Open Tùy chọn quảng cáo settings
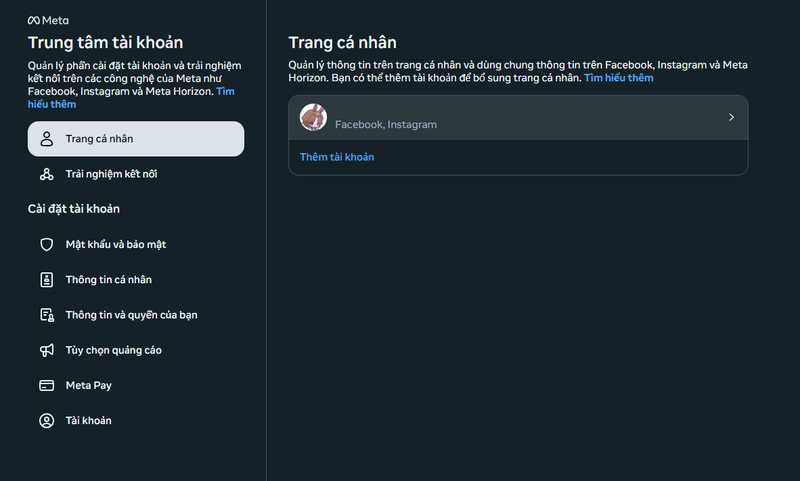This screenshot has width=800, height=481. click(136, 350)
